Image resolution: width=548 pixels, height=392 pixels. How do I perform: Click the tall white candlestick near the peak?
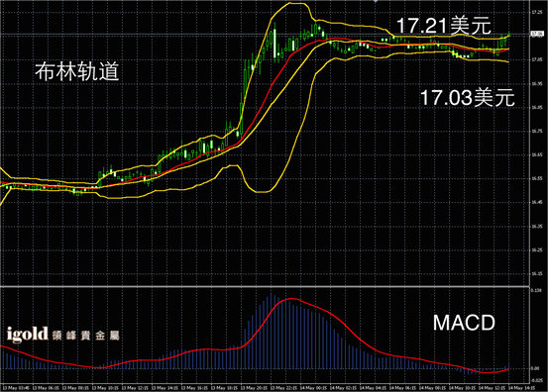tap(274, 43)
